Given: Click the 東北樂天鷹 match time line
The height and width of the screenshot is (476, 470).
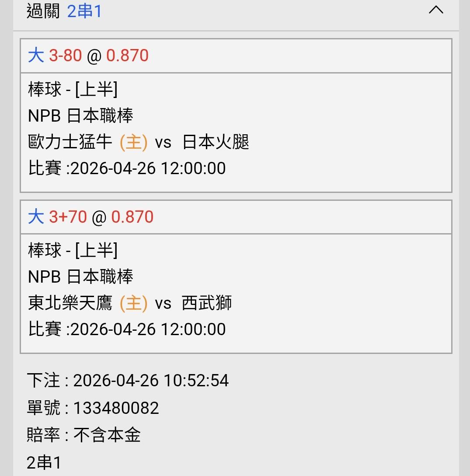Looking at the screenshot, I should (x=127, y=329).
